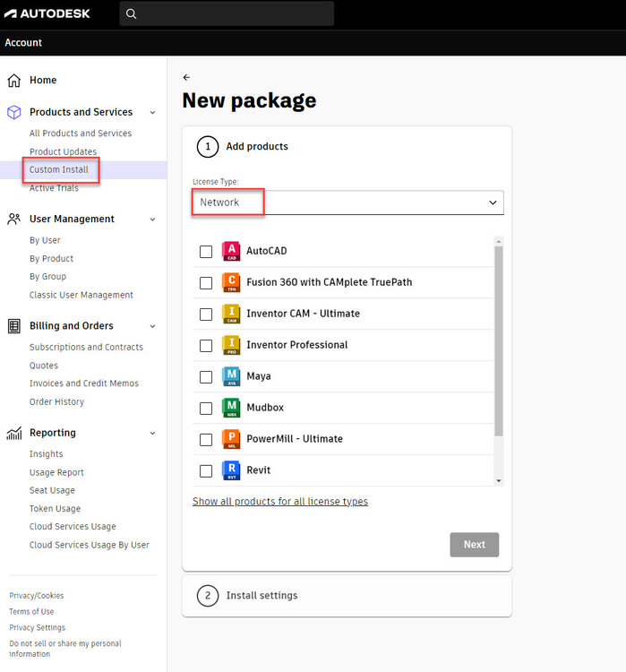This screenshot has width=626, height=672.
Task: Click the Billing and Orders document icon
Action: coord(14,326)
